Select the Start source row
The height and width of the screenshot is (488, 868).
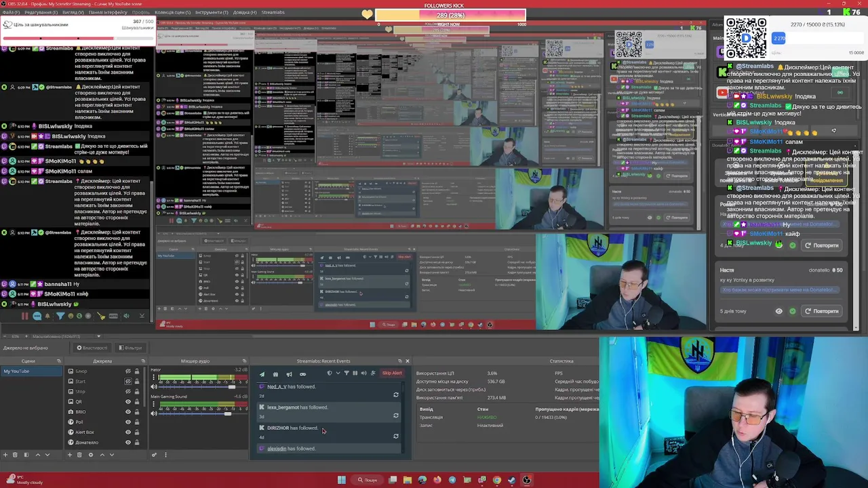104,382
